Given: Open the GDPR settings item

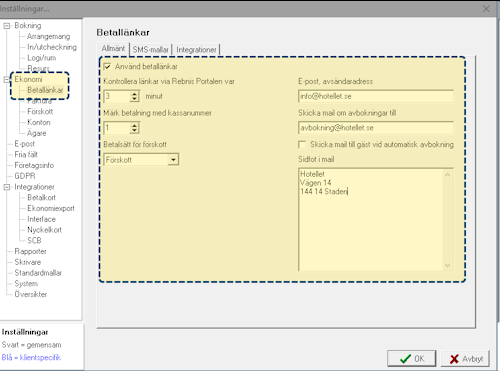Looking at the screenshot, I should point(25,176).
